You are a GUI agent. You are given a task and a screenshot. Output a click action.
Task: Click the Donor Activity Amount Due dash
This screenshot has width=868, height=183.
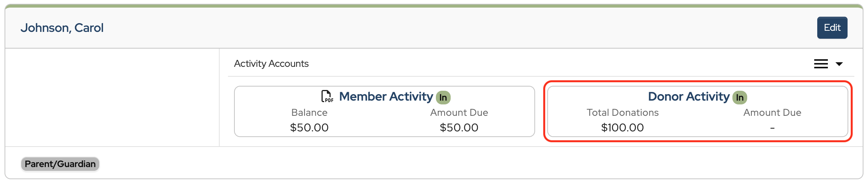tap(772, 128)
